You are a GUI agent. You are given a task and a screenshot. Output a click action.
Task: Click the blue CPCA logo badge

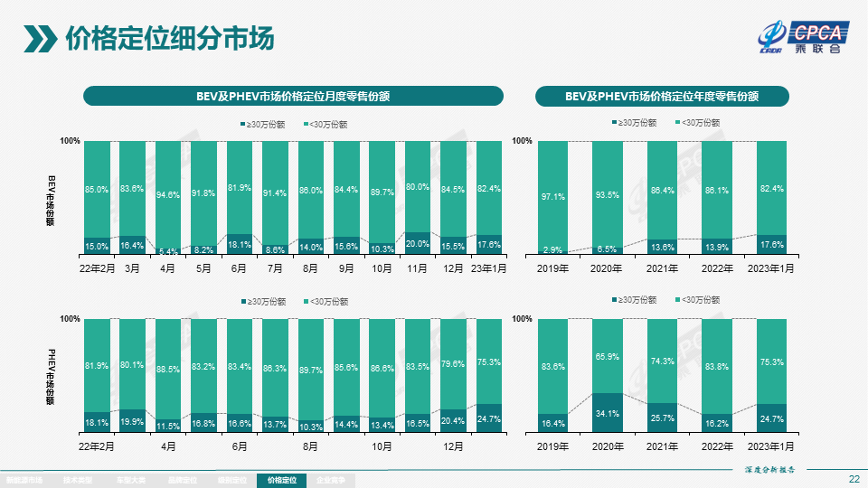pyautogui.click(x=818, y=33)
